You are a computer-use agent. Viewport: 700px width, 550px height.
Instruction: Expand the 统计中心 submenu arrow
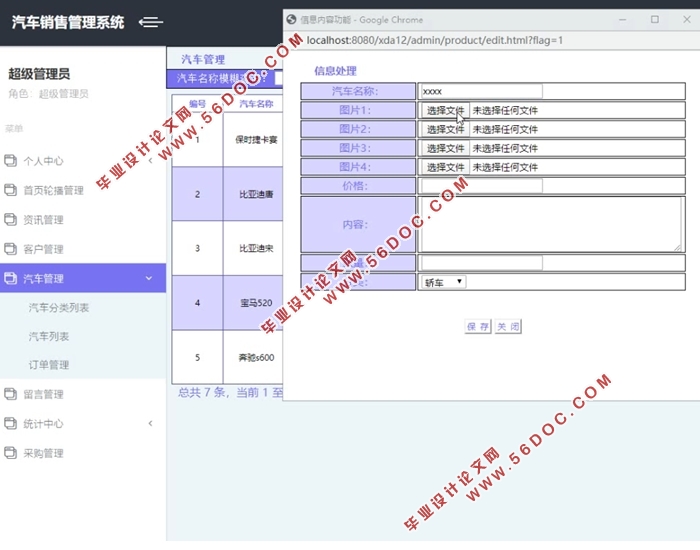pyautogui.click(x=150, y=423)
